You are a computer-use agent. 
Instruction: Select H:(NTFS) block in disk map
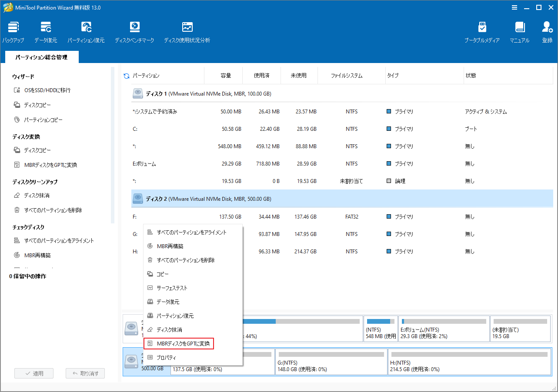(x=468, y=362)
